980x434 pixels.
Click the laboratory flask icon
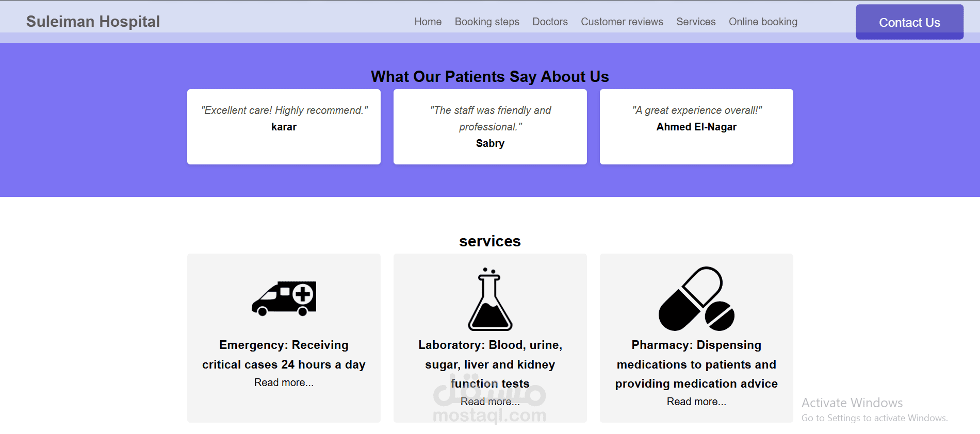[x=490, y=299]
